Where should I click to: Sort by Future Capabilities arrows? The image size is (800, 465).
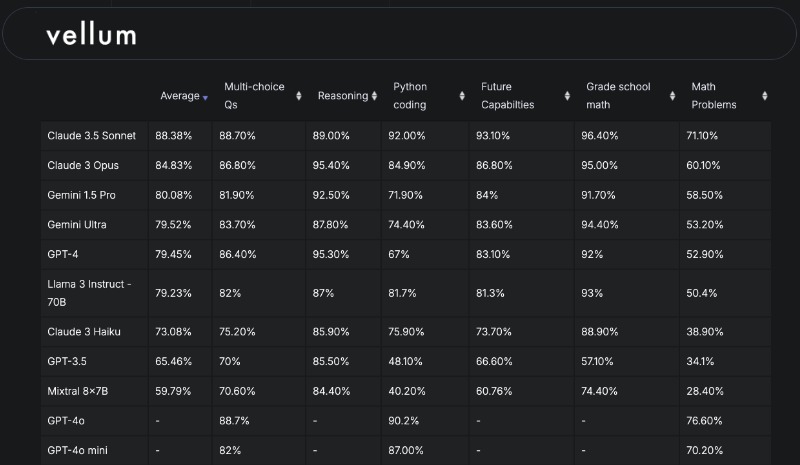(567, 96)
